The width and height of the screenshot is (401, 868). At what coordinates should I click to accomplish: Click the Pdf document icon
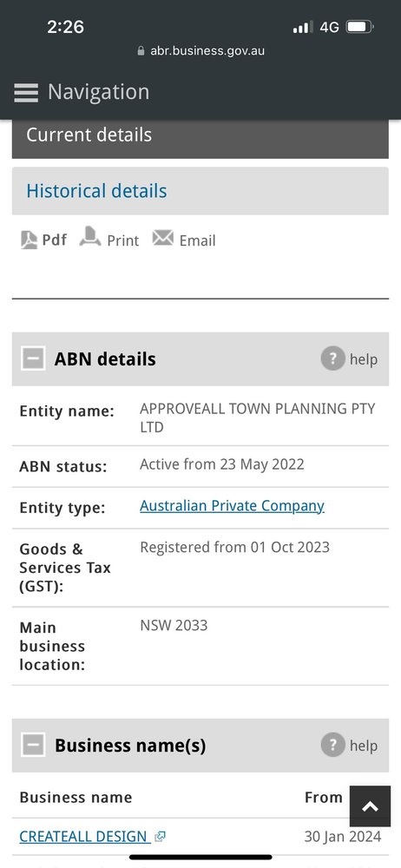pos(29,240)
